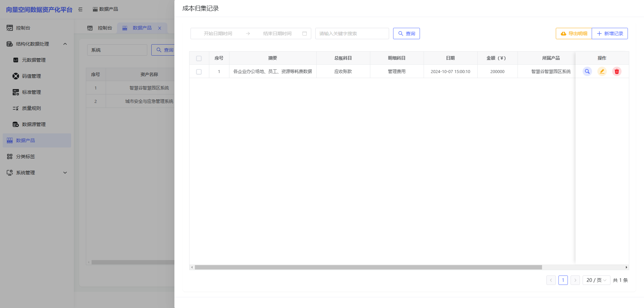The image size is (644, 308).
Task: Toggle the select-all checkbox in table header
Action: 199,58
